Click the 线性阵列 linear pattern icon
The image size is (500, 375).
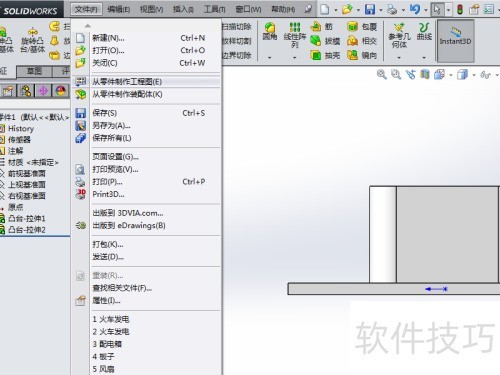[295, 28]
